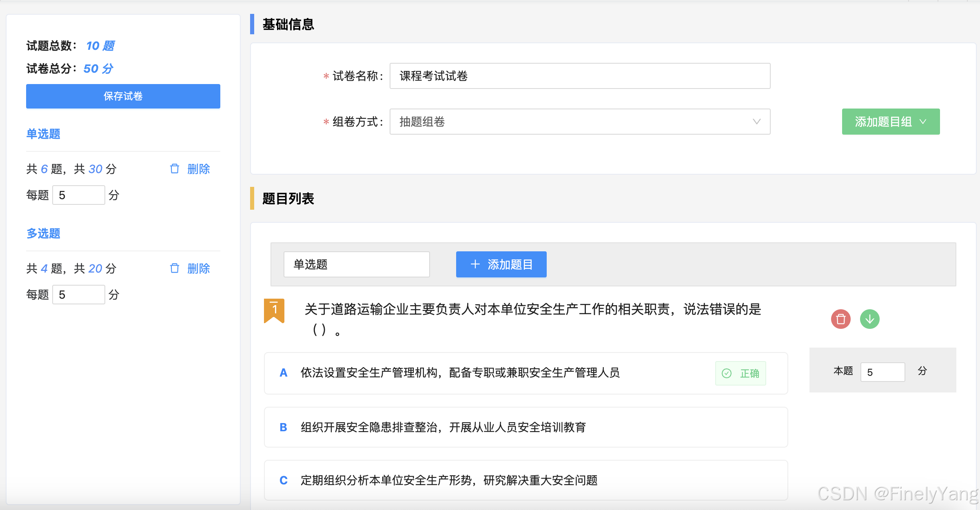This screenshot has height=510, width=980.
Task: Click the 正确 checkmark badge on option A
Action: tap(740, 373)
